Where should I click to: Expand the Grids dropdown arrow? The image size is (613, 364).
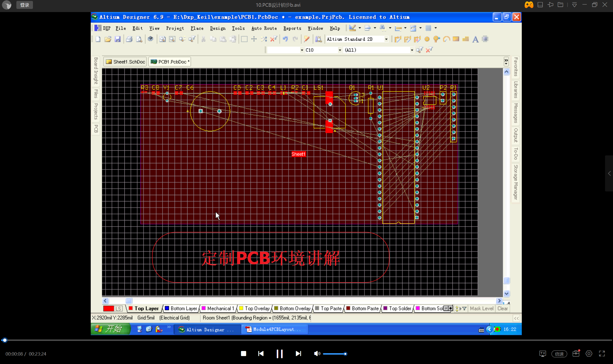[x=436, y=28]
